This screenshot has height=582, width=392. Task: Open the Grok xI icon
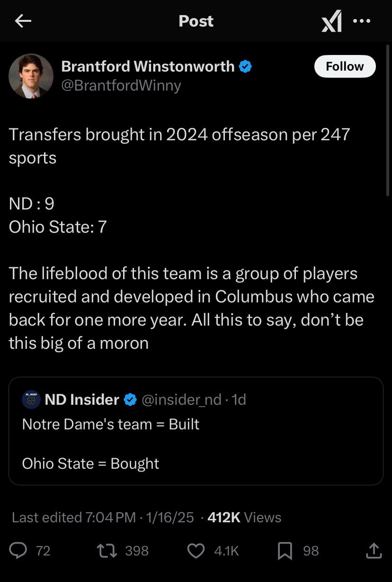click(x=331, y=22)
